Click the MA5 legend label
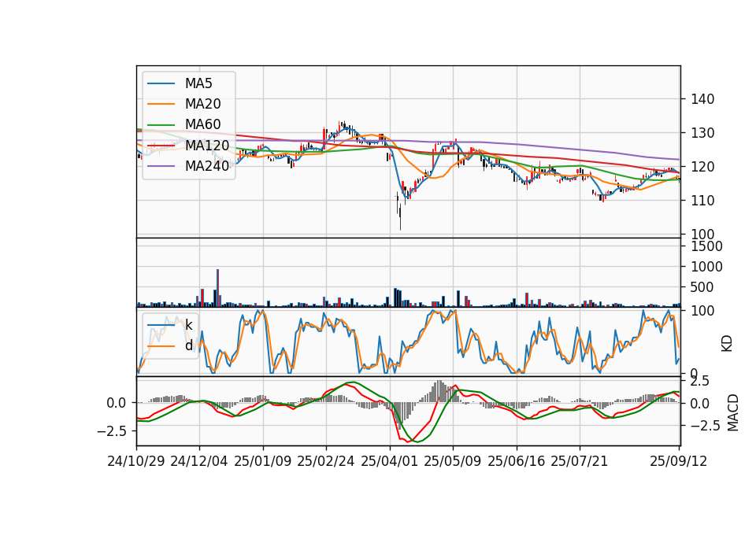 coord(198,83)
